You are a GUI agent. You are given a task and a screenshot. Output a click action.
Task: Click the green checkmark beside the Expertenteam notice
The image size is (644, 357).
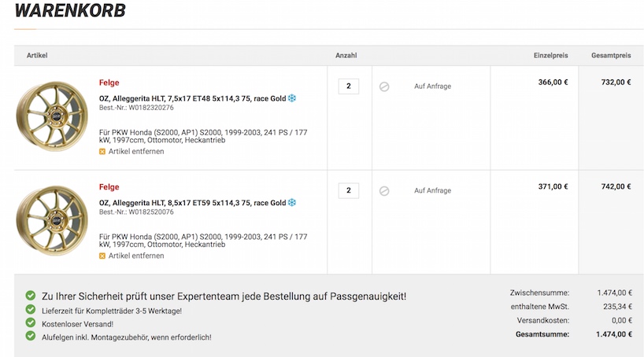(31, 296)
